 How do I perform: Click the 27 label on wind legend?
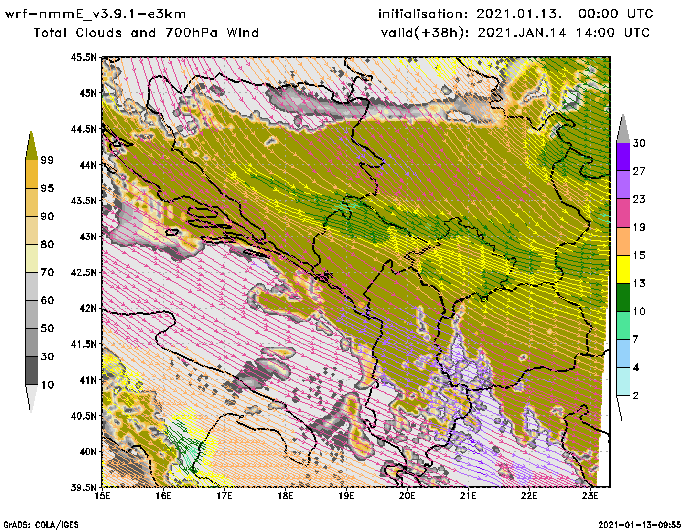click(639, 171)
